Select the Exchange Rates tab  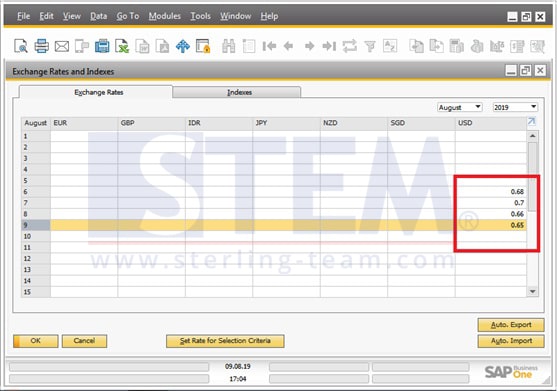click(x=96, y=92)
